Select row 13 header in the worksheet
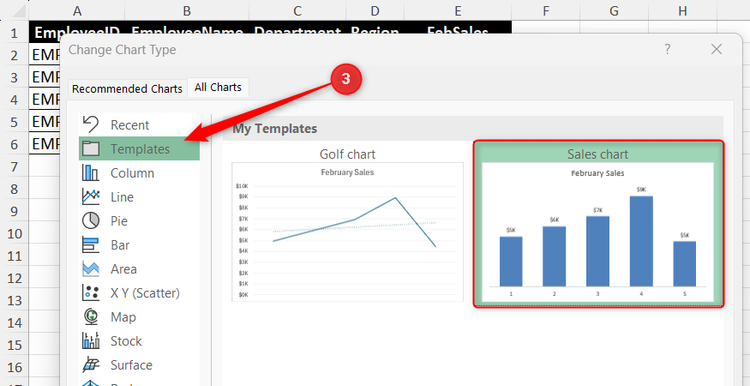 point(14,301)
